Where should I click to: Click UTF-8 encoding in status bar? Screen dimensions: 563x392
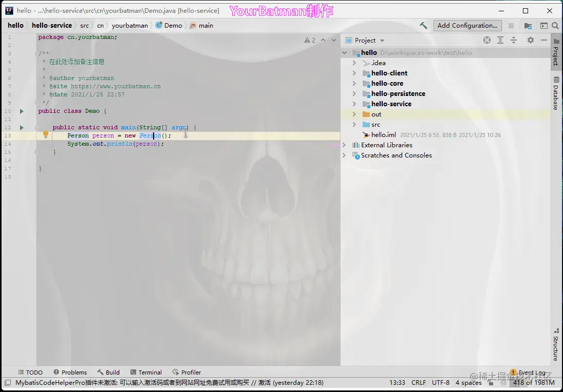(x=441, y=383)
